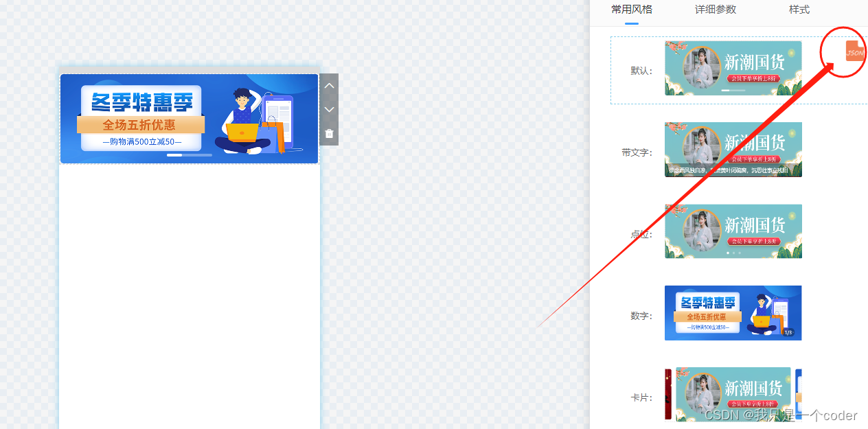The height and width of the screenshot is (429, 868).
Task: Switch to the 常用风格 tab
Action: point(632,10)
